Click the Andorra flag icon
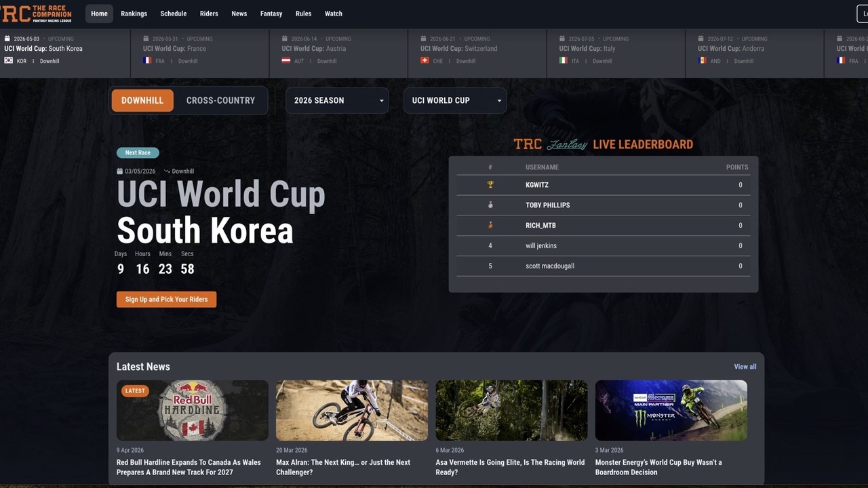The height and width of the screenshot is (488, 868). [x=703, y=61]
